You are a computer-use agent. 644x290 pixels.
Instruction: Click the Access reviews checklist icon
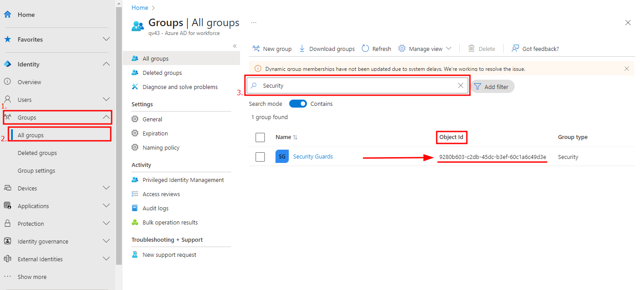(135, 194)
